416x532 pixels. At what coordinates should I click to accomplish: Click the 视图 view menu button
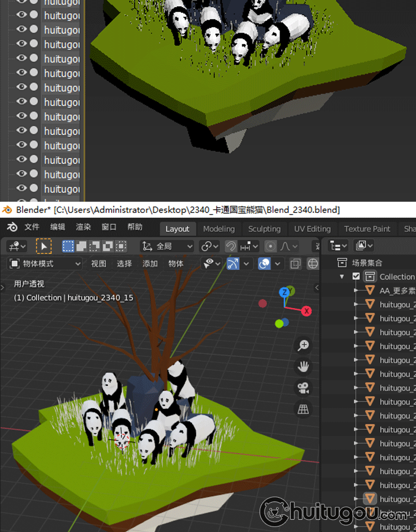pos(99,264)
